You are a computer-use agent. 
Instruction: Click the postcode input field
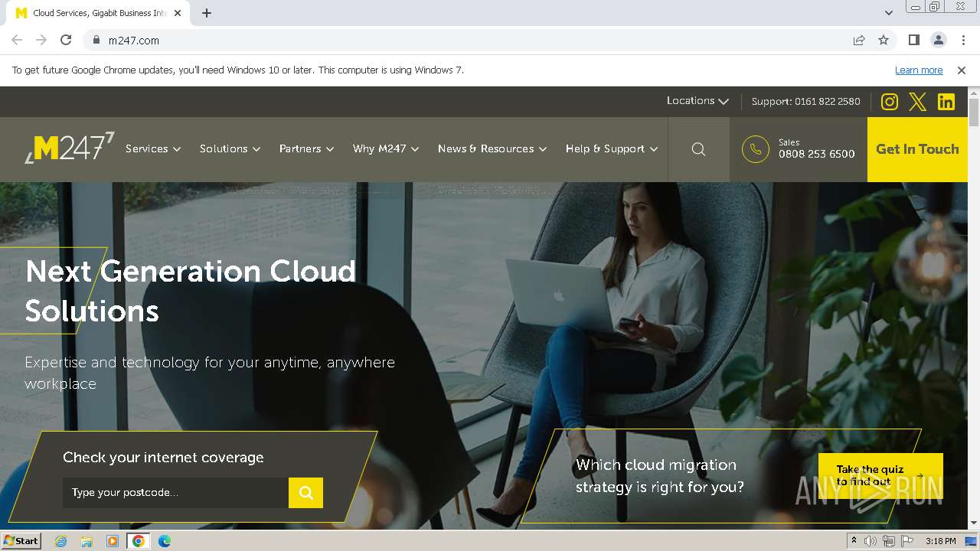[175, 493]
